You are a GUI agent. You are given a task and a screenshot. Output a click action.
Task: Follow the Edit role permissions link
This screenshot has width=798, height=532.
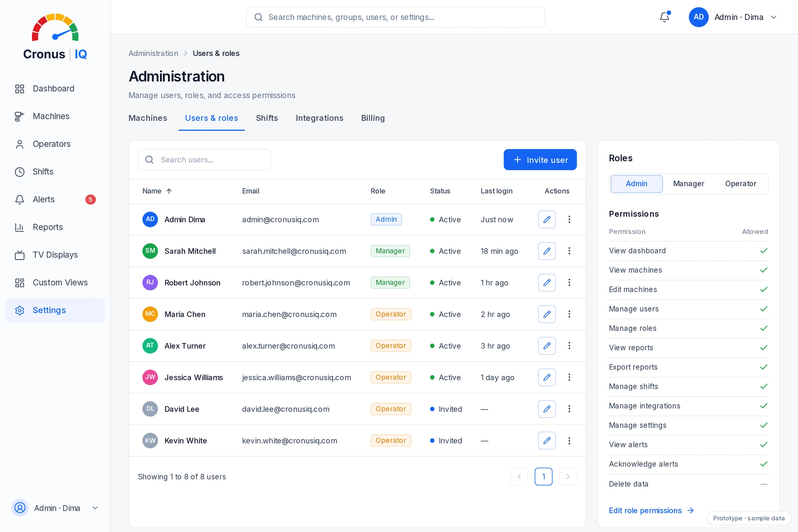click(651, 511)
